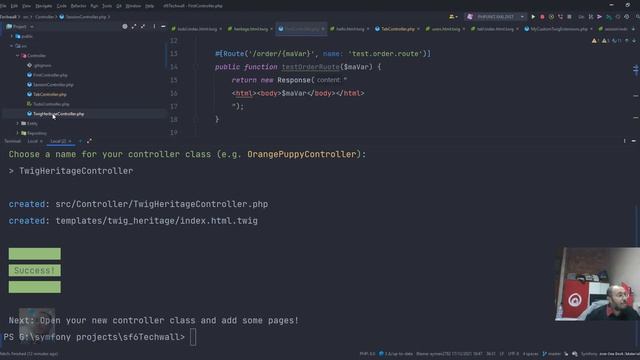Jump to next highlighted problem arrow
640x360 pixels.
click(x=634, y=41)
